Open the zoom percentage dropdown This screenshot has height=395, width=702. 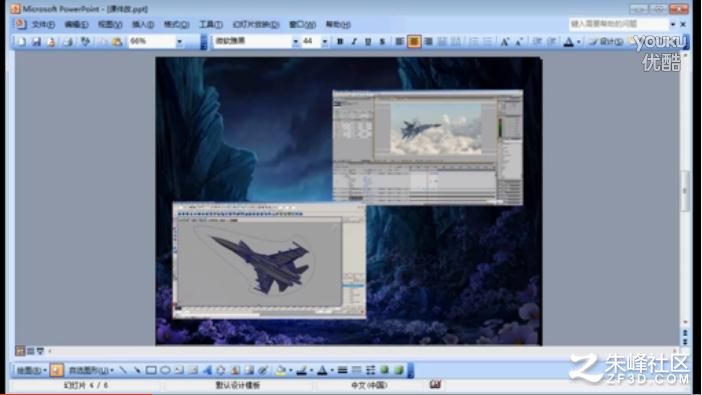pos(180,42)
